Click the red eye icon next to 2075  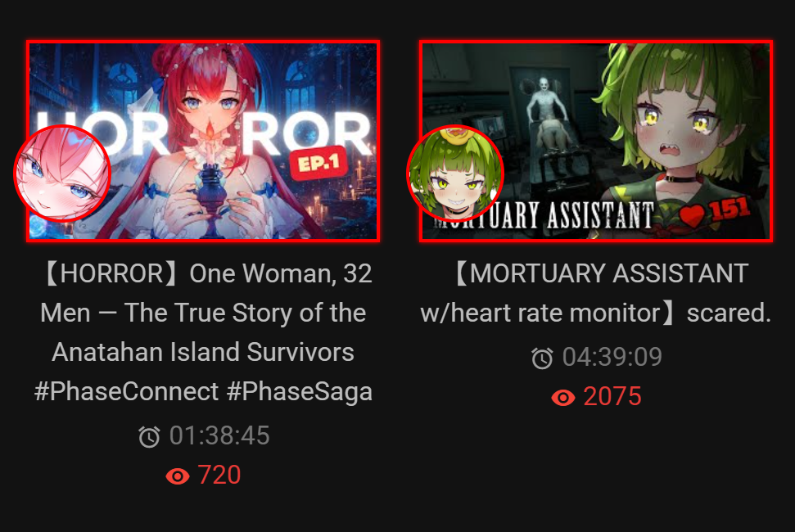562,398
